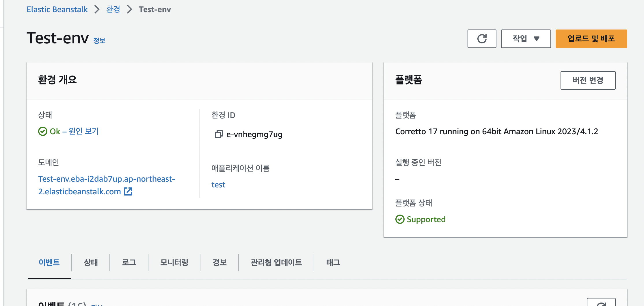Image resolution: width=644 pixels, height=306 pixels.
Task: Click the Supported platform status icon
Action: (400, 219)
